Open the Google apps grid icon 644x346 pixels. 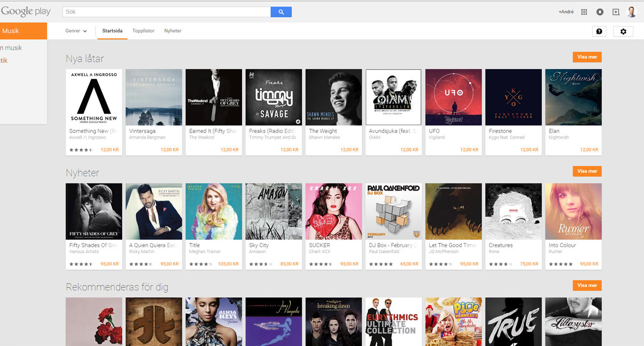(584, 12)
